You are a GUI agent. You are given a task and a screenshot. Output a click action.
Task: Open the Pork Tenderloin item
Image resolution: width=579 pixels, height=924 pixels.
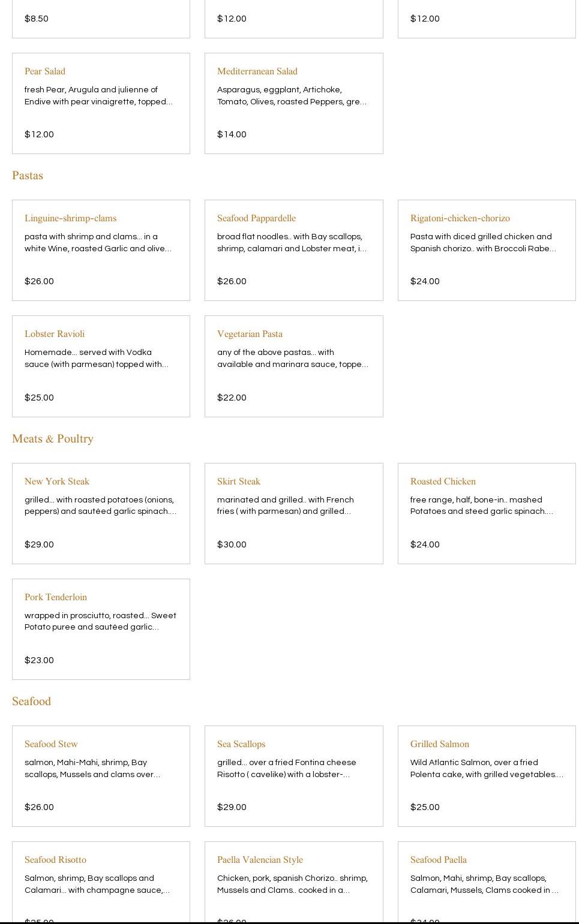click(x=56, y=597)
